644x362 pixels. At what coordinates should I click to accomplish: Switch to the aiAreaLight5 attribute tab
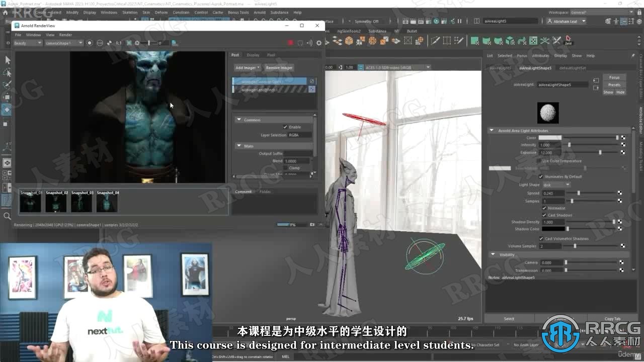(500, 68)
